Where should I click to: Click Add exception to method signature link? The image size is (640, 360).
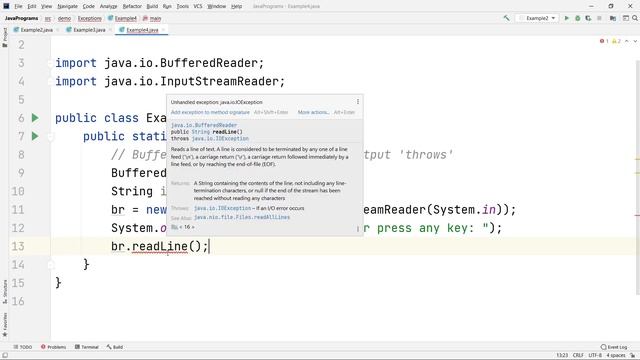tap(210, 112)
